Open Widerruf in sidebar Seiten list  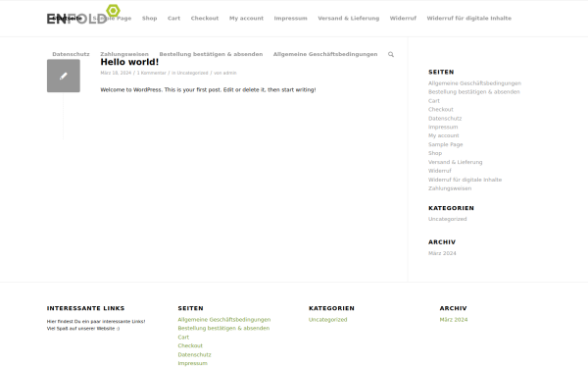click(x=440, y=171)
